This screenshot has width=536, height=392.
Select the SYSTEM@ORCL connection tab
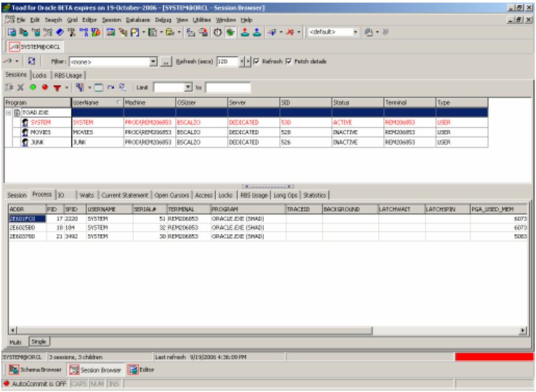coord(35,47)
